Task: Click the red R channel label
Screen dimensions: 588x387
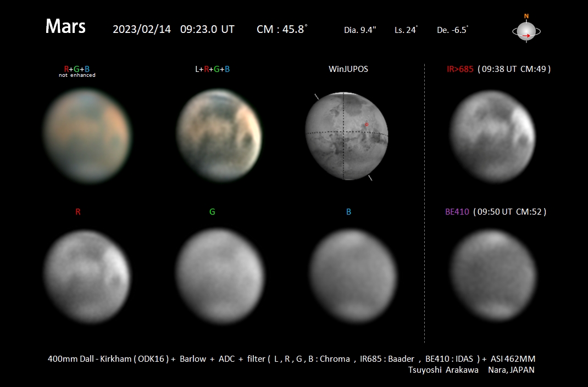Action: 78,212
